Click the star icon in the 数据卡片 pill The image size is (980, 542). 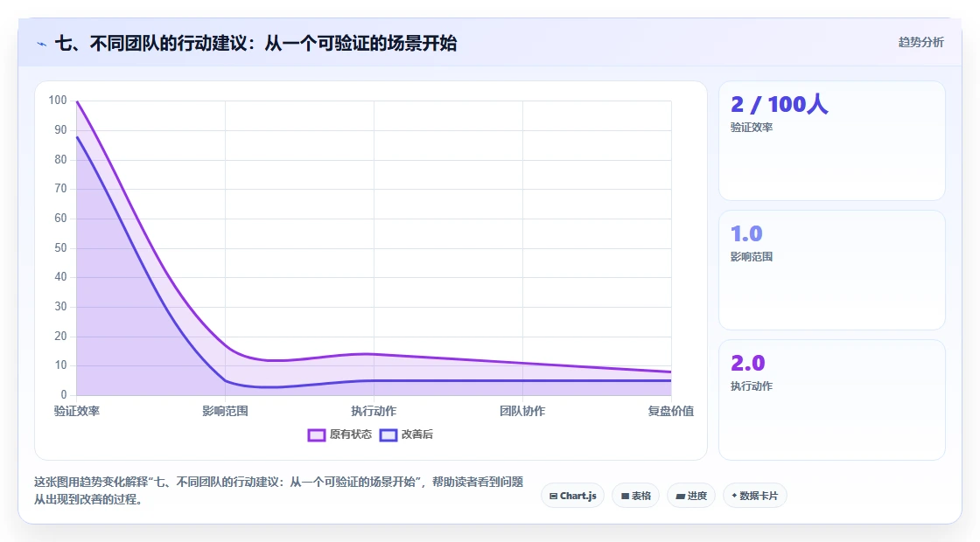coord(734,495)
